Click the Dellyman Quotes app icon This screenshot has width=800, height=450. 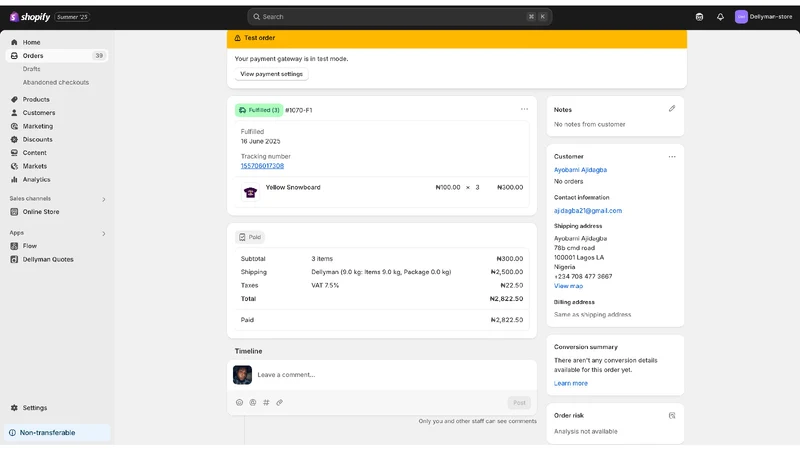(x=14, y=259)
